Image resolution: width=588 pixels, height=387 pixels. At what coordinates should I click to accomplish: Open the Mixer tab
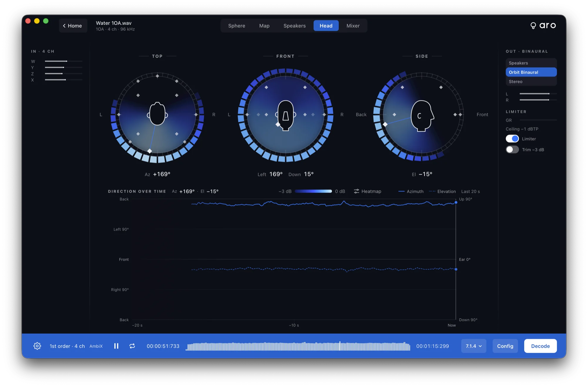click(x=353, y=26)
